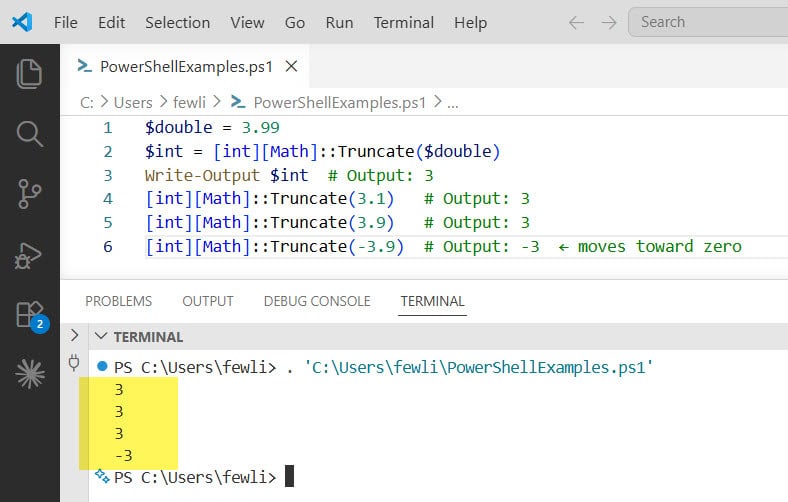The width and height of the screenshot is (788, 502).
Task: Click the sparkle icon beside the last prompt
Action: coord(103,475)
